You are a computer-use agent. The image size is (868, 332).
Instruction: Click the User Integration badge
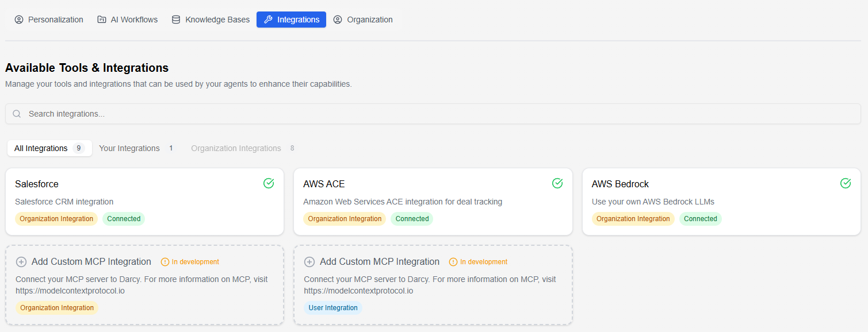click(333, 308)
